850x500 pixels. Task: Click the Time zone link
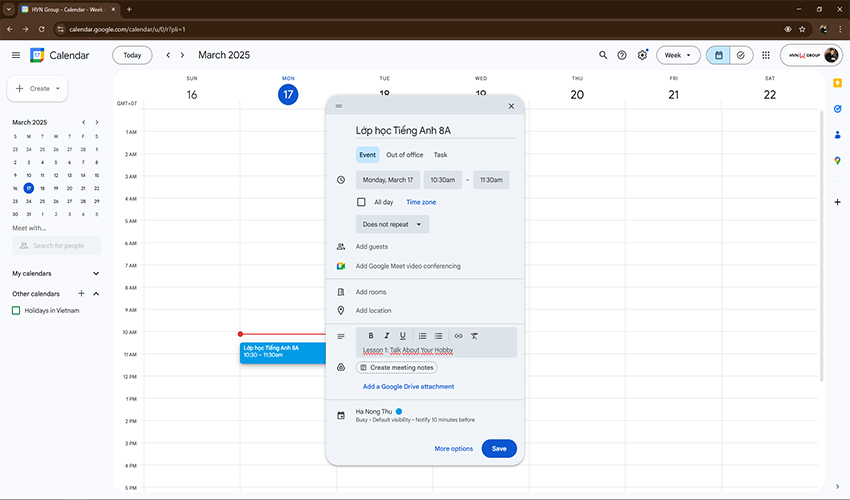(x=421, y=202)
